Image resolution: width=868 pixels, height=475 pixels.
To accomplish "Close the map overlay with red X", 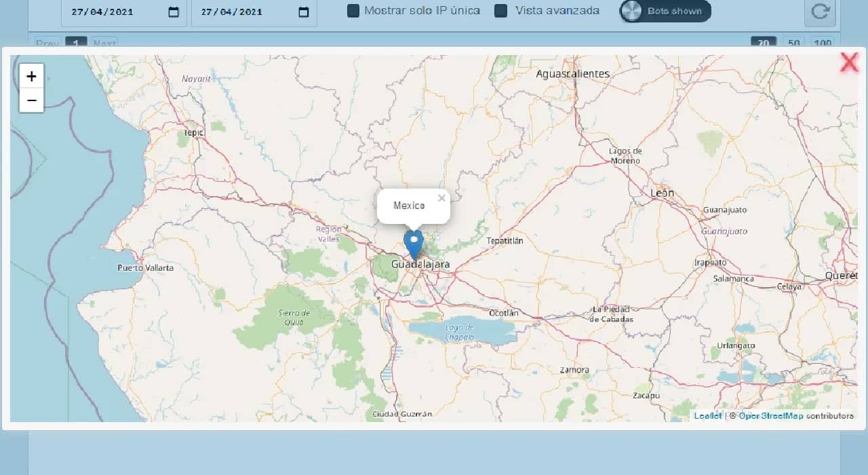I will point(849,62).
